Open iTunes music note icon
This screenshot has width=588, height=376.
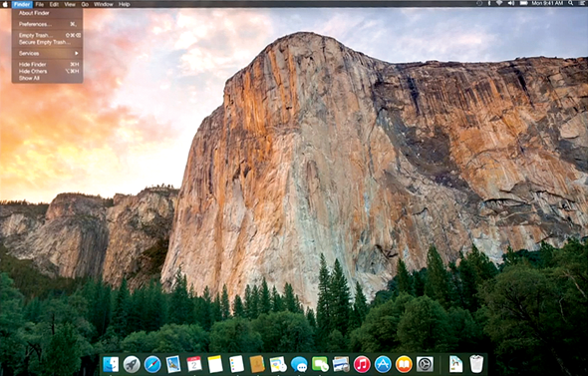pos(362,364)
